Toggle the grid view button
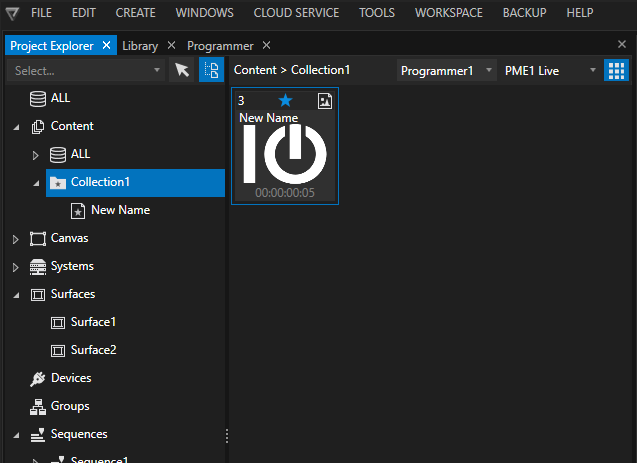The height and width of the screenshot is (463, 637). pyautogui.click(x=616, y=70)
